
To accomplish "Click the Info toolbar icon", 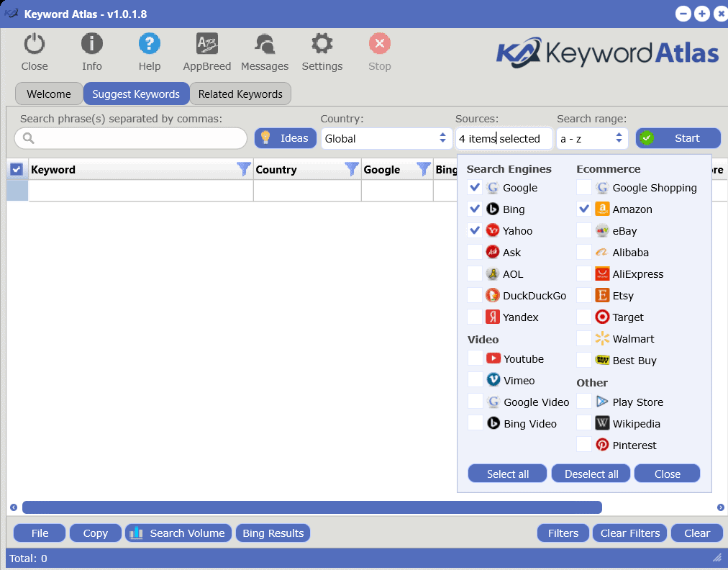I will pyautogui.click(x=91, y=45).
